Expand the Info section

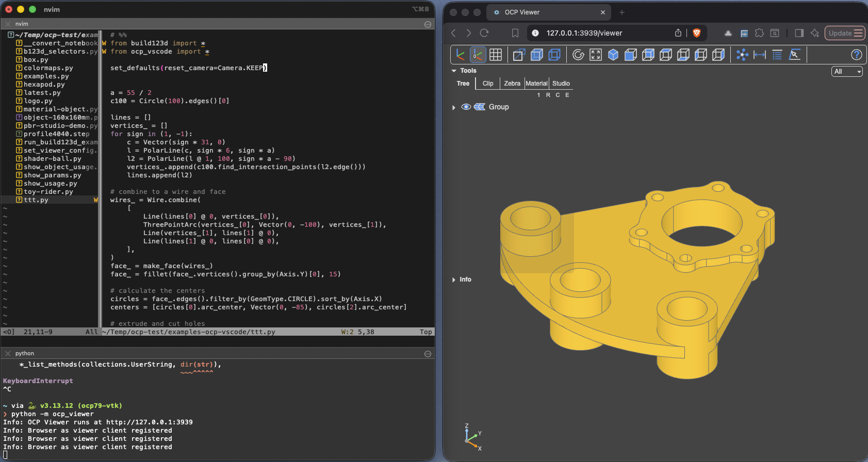pos(454,279)
